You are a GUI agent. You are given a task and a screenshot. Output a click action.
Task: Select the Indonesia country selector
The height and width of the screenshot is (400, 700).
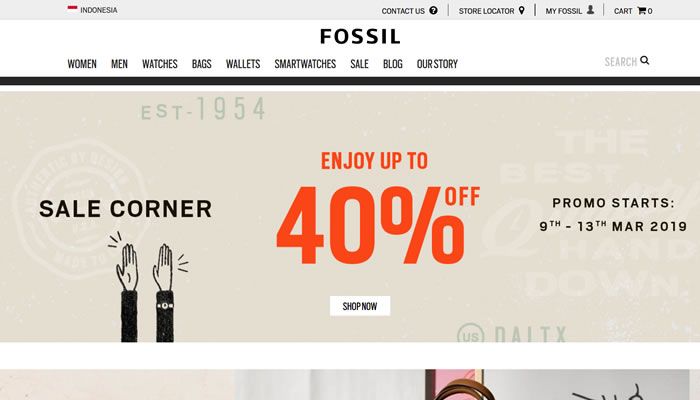92,10
